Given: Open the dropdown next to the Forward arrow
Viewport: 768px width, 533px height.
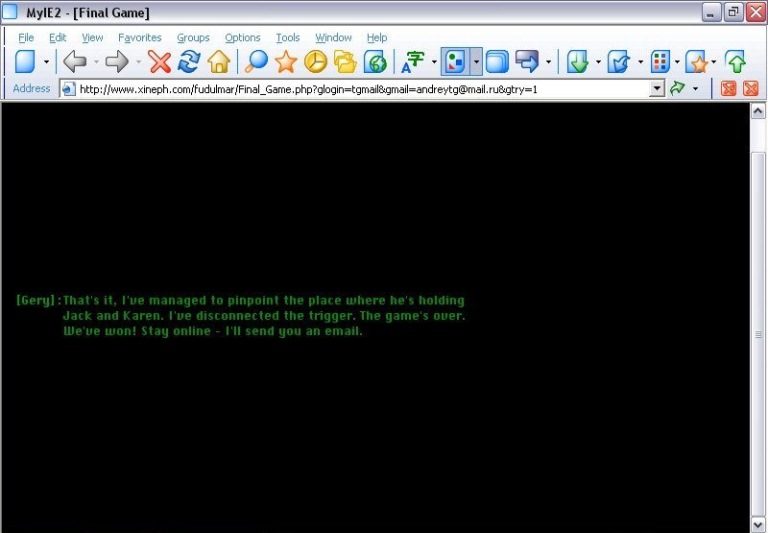Looking at the screenshot, I should (x=138, y=62).
